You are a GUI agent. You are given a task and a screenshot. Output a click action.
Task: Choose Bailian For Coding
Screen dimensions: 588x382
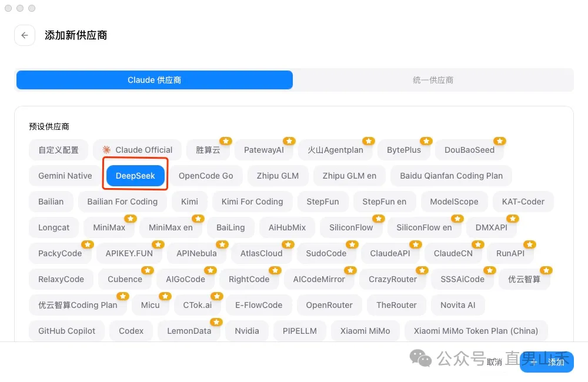[122, 202]
